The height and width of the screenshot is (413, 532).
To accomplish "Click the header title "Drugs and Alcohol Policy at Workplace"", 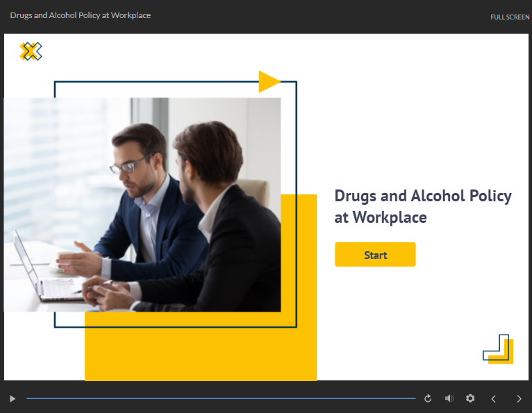I will tap(81, 15).
